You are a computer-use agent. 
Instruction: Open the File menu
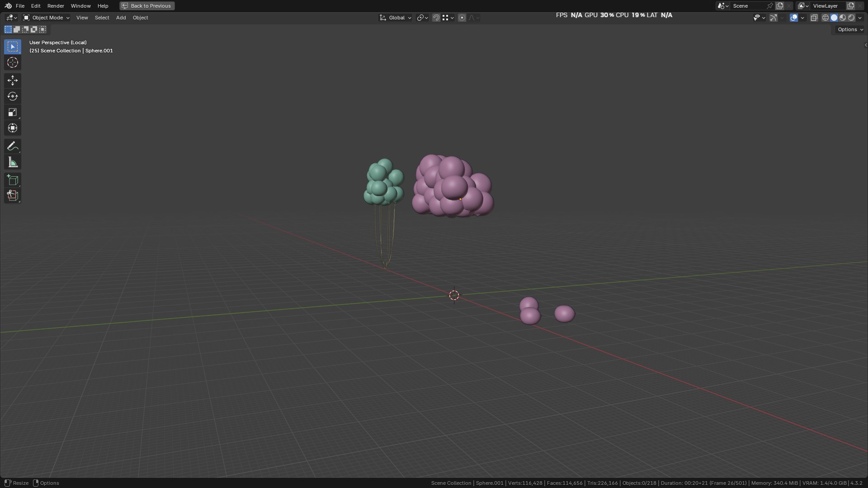(x=20, y=6)
